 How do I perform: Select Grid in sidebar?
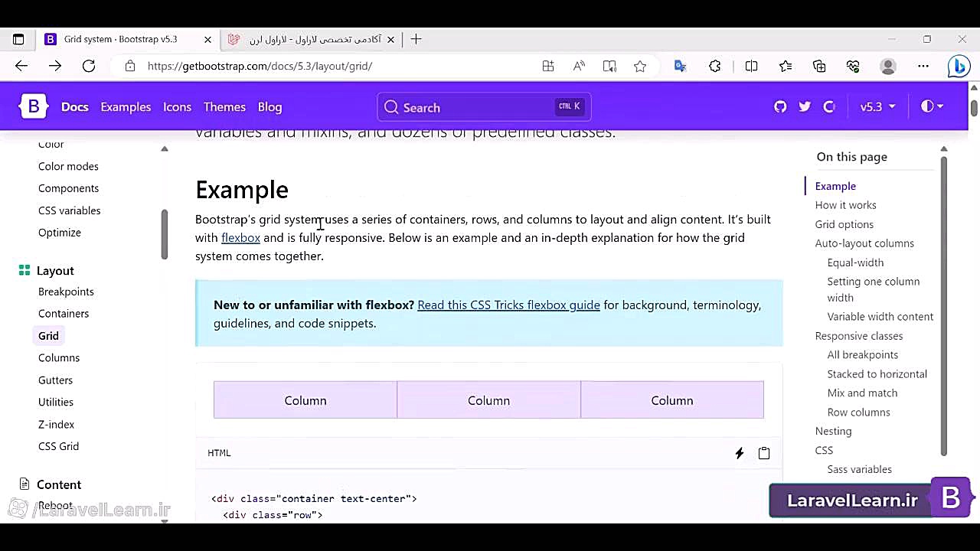[48, 336]
